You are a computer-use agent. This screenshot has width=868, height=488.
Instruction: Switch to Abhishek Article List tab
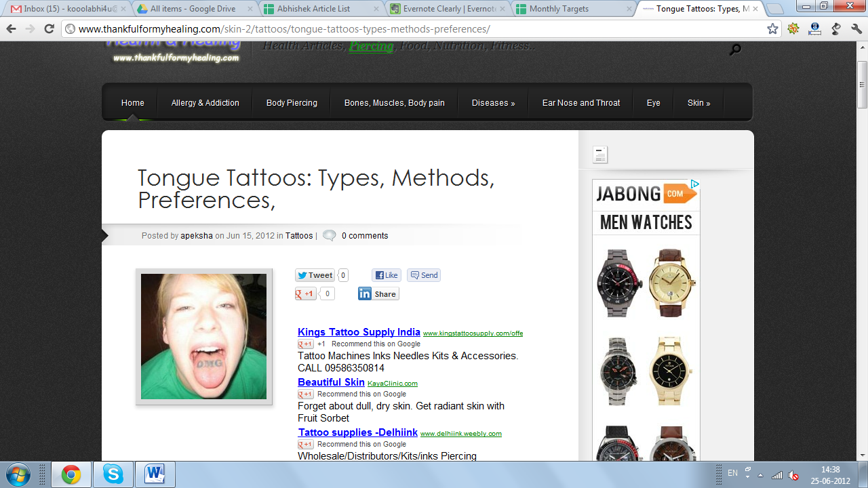tap(319, 9)
